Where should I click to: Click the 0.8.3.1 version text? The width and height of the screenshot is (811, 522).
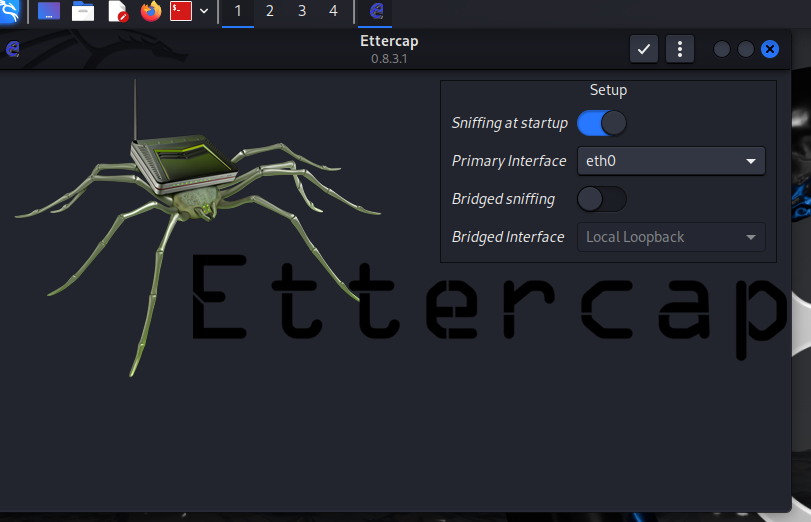coord(389,59)
